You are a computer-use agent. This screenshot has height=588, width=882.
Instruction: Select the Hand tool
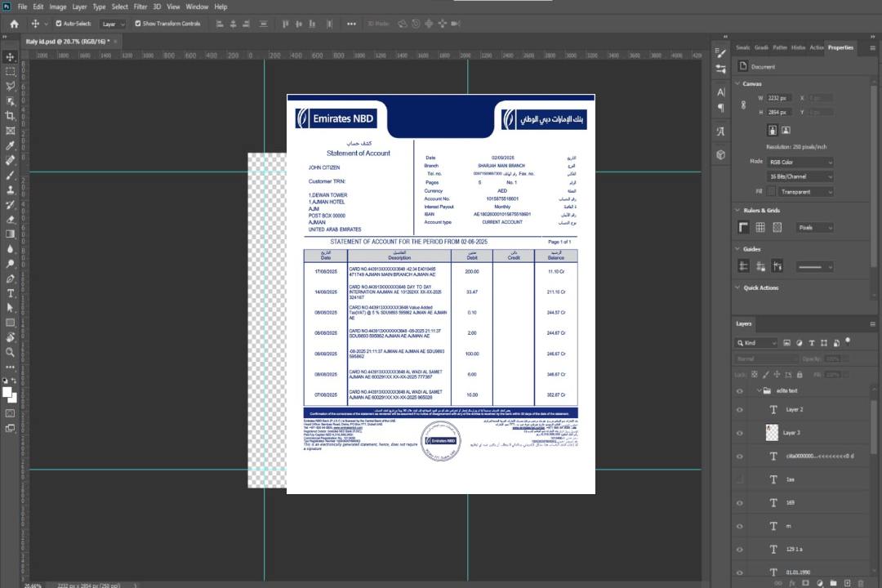point(10,337)
